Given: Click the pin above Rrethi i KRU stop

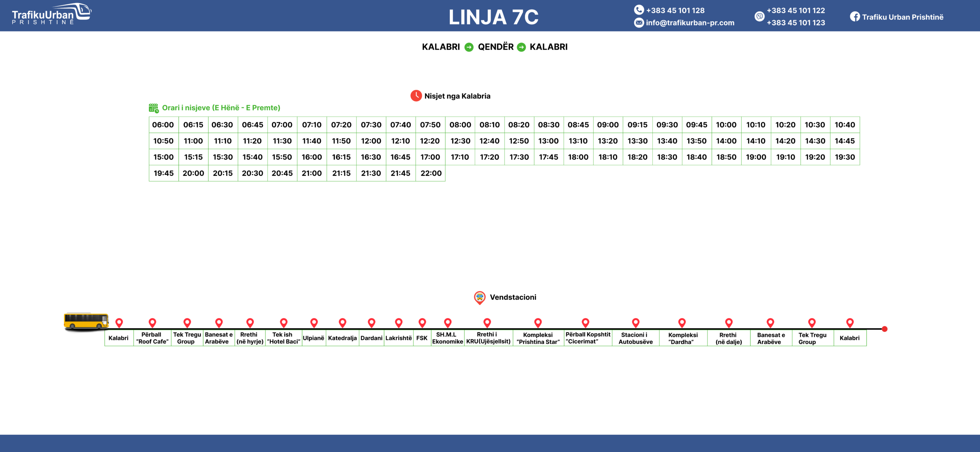Looking at the screenshot, I should pos(487,323).
